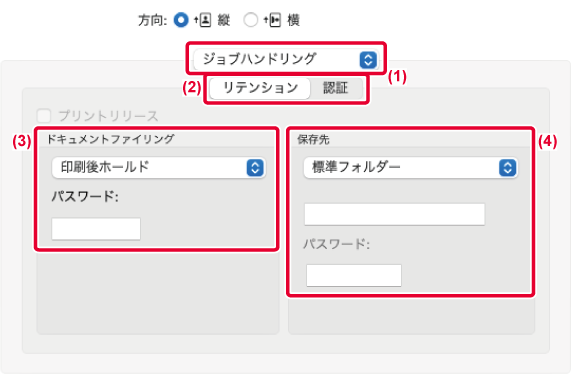Viewport: 571px width, 374px height.
Task: Click the blue arrows on 標準フォルダー selector
Action: [x=507, y=168]
